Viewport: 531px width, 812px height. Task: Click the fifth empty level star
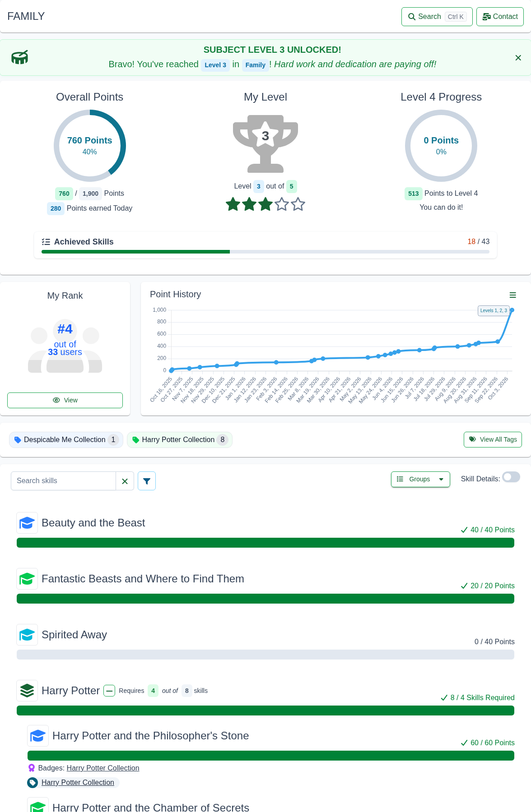point(298,204)
